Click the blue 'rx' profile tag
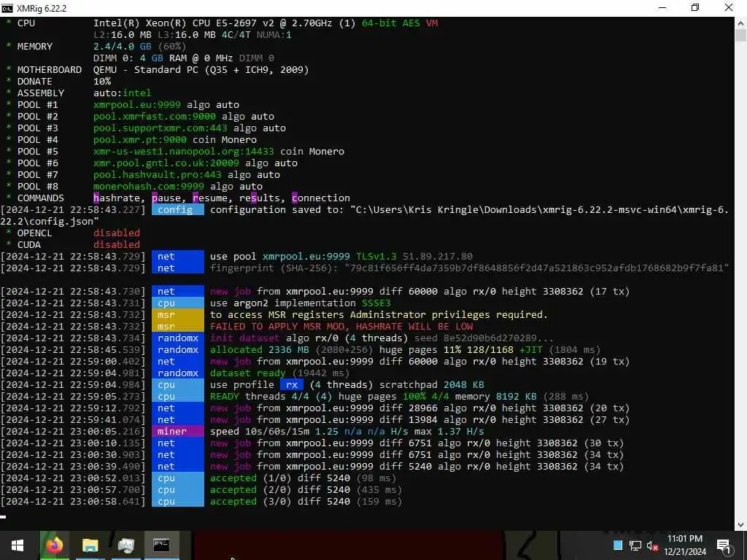This screenshot has width=747, height=560. tap(292, 385)
